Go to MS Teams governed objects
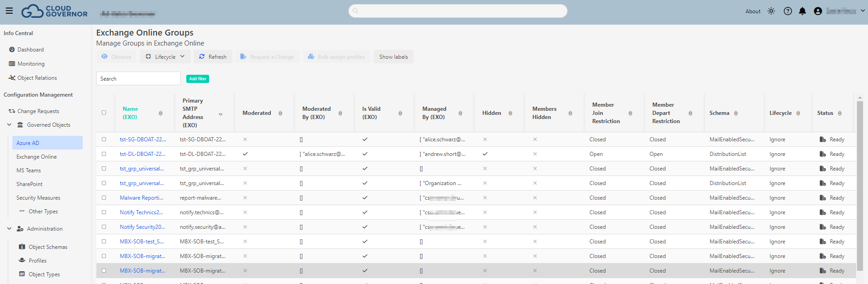The image size is (868, 284). [29, 170]
